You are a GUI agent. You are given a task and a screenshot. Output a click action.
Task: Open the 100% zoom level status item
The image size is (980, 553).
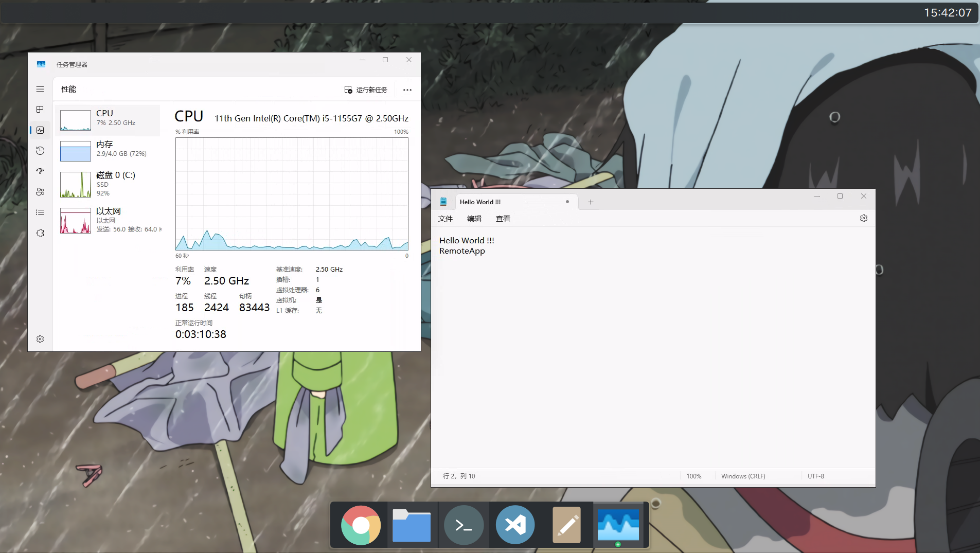click(x=694, y=476)
